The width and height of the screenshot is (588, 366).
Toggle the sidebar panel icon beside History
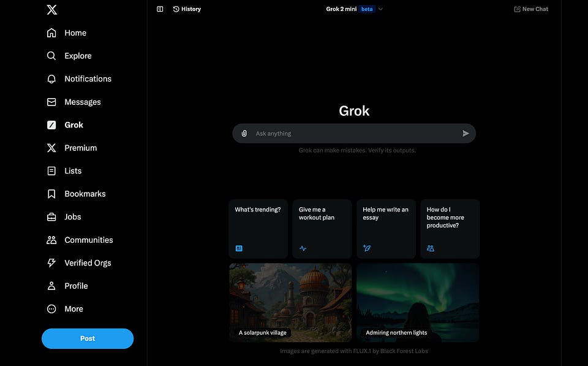click(x=160, y=9)
